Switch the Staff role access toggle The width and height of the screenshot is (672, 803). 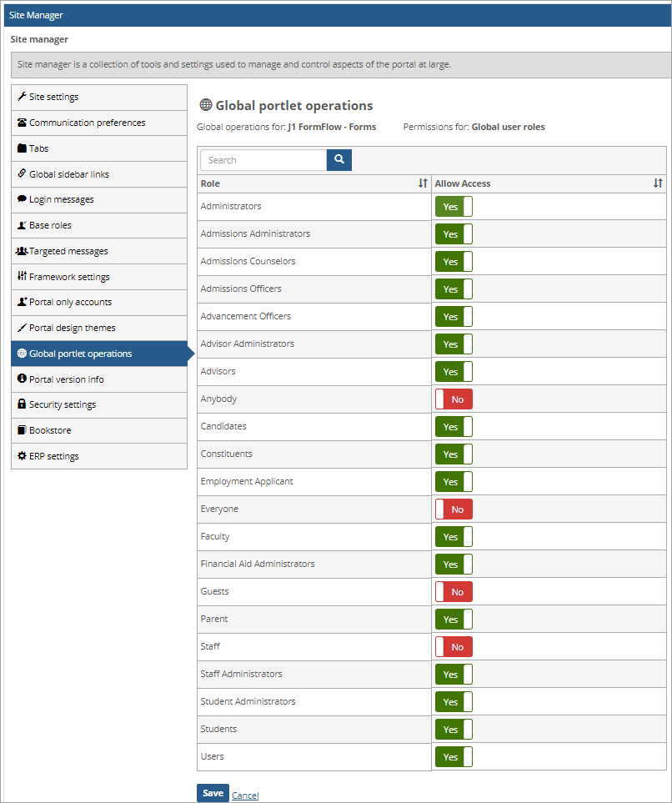point(454,647)
